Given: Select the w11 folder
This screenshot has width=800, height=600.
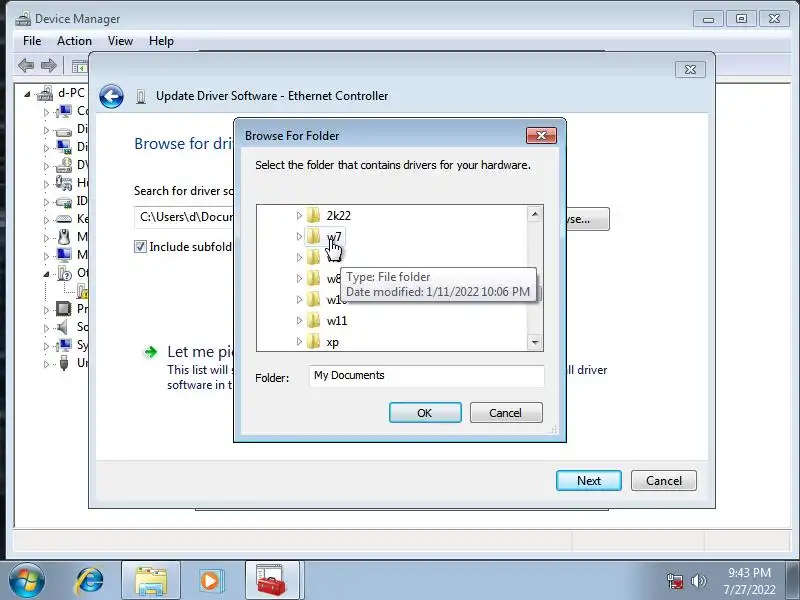Looking at the screenshot, I should (337, 320).
